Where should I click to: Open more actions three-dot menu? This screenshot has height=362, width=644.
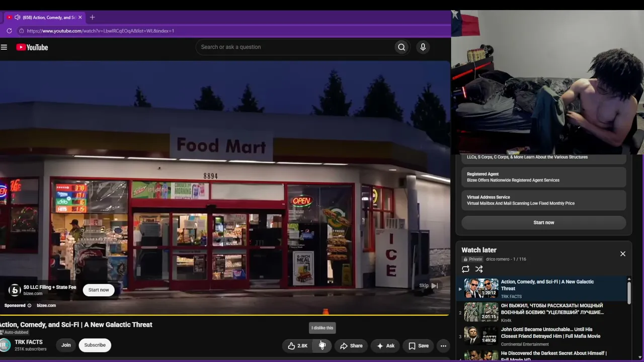point(443,346)
